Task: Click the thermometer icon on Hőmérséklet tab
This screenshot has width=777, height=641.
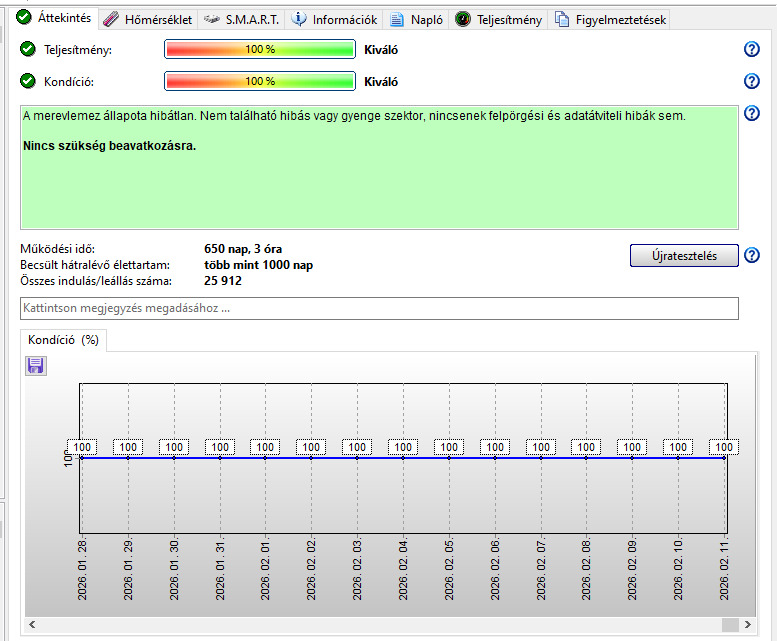Action: pyautogui.click(x=111, y=19)
